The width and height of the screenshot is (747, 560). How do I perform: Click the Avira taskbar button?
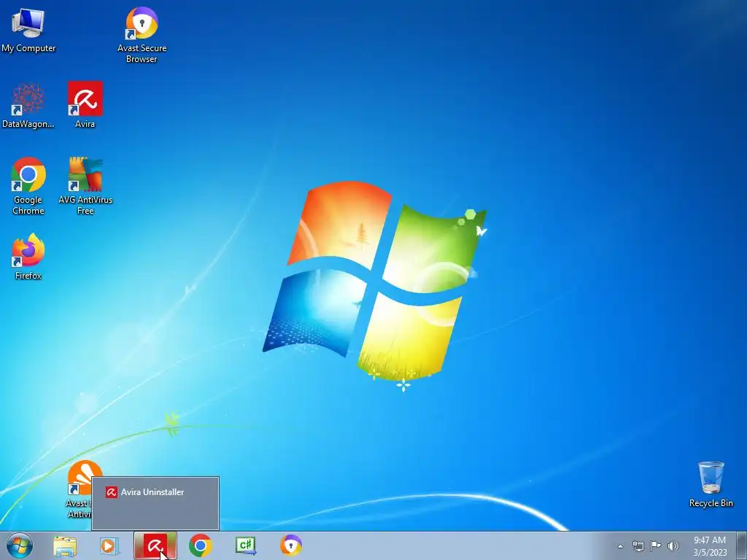(155, 545)
